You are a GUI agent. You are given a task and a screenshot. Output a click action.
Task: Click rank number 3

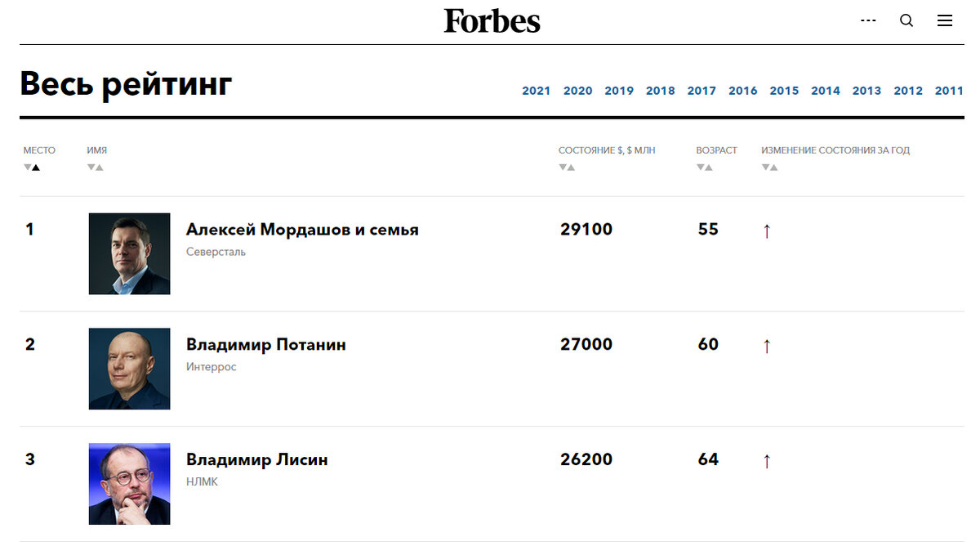point(30,460)
